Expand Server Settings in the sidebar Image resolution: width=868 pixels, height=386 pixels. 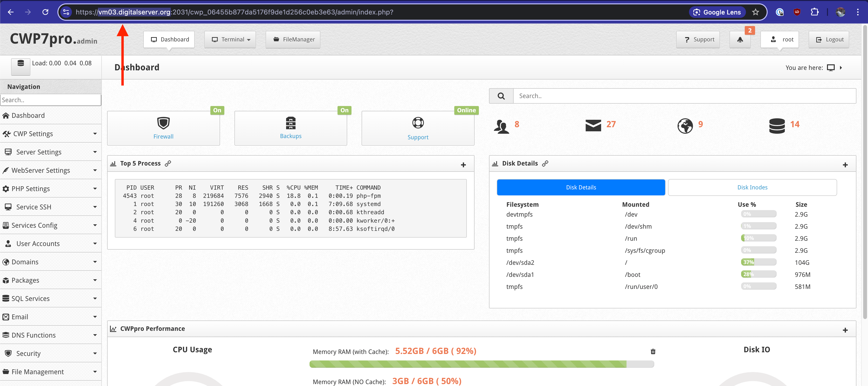[51, 152]
